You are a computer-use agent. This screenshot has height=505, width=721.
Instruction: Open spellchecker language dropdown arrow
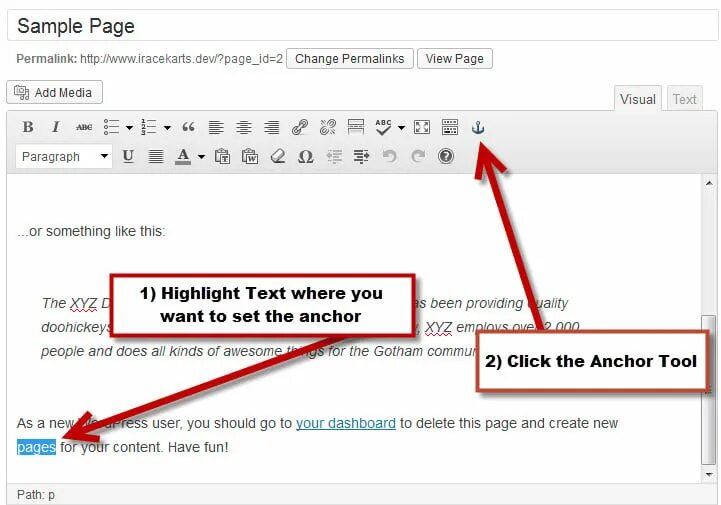(401, 128)
